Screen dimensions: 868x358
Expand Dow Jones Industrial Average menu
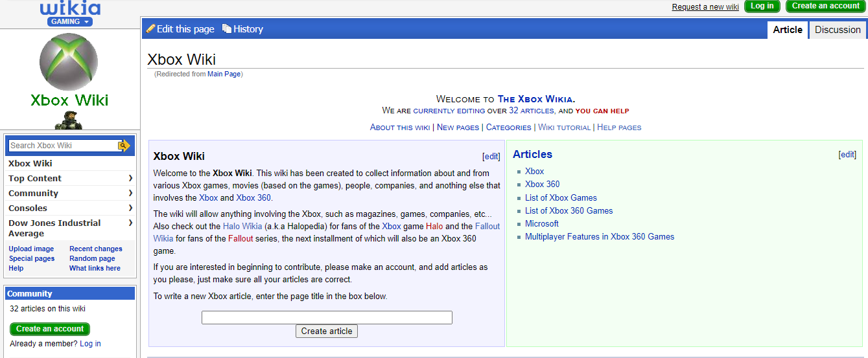pos(130,223)
